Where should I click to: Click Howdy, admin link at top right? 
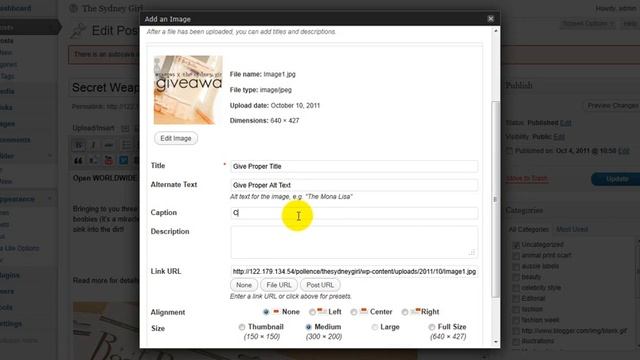(616, 8)
